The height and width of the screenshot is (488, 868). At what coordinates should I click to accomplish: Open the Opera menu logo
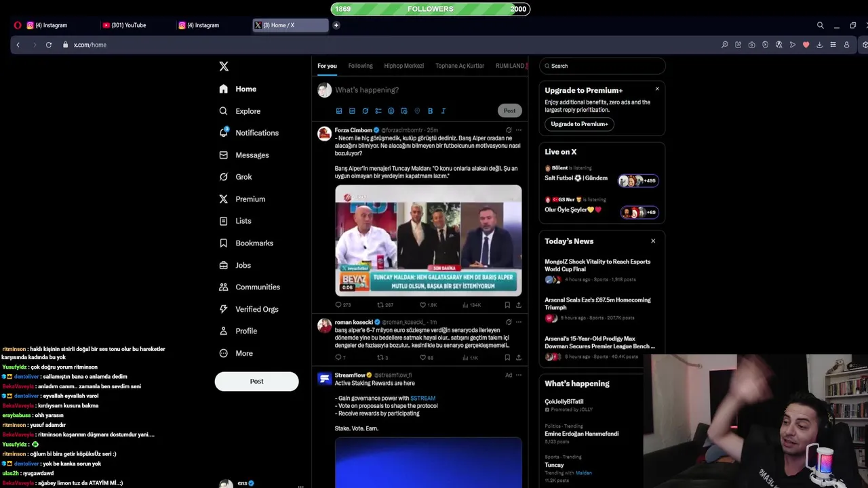17,25
